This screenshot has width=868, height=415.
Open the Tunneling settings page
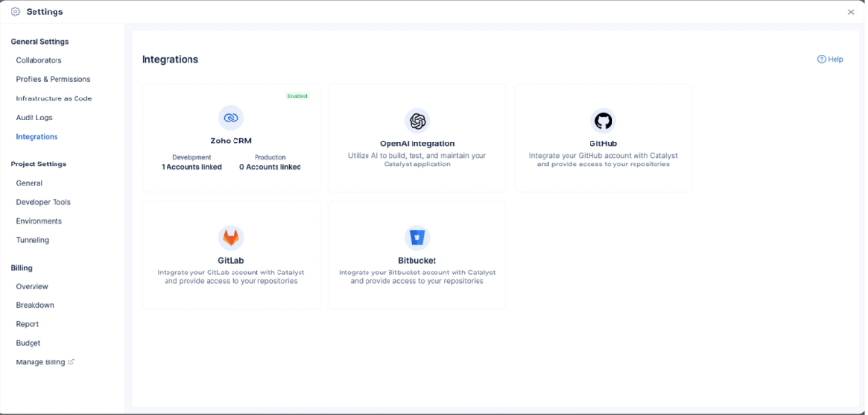tap(33, 240)
